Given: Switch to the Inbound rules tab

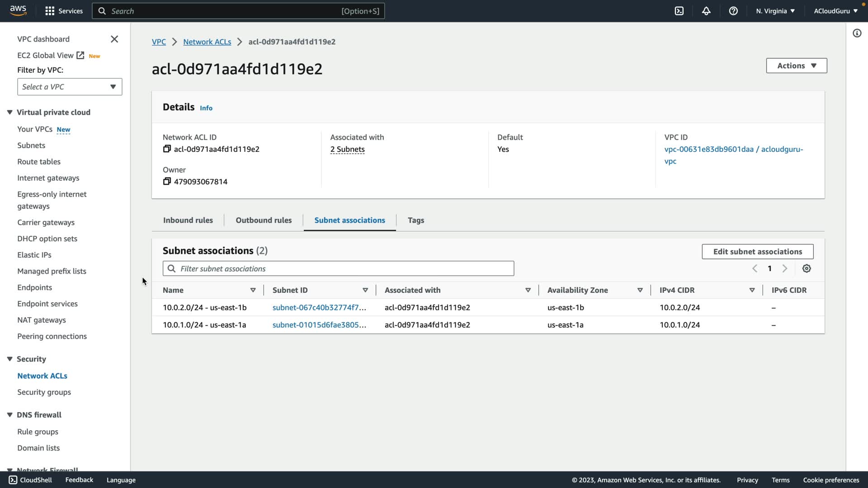Looking at the screenshot, I should [x=188, y=221].
